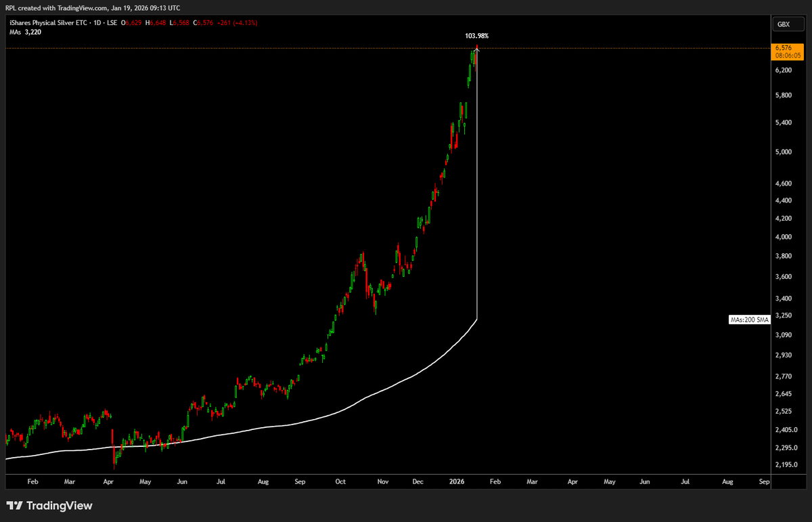This screenshot has width=812, height=522.
Task: Click the TradingView logo icon
Action: pos(14,506)
